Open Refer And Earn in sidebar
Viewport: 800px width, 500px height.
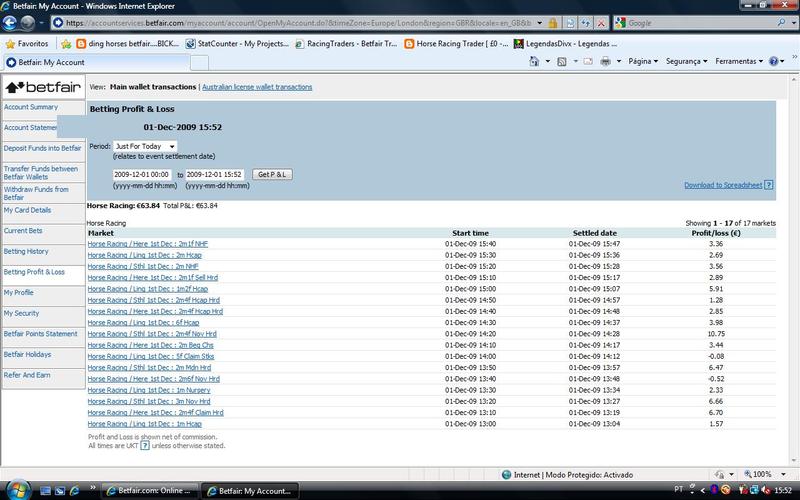pos(27,376)
